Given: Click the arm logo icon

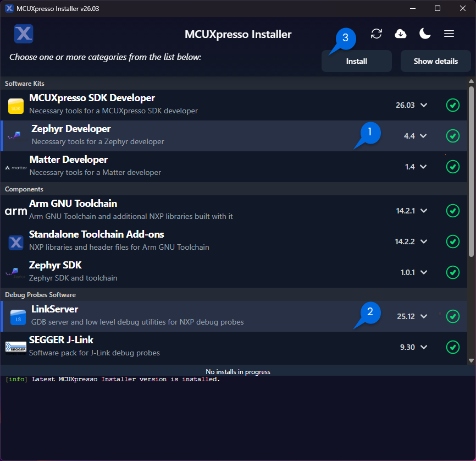Looking at the screenshot, I should (x=16, y=211).
